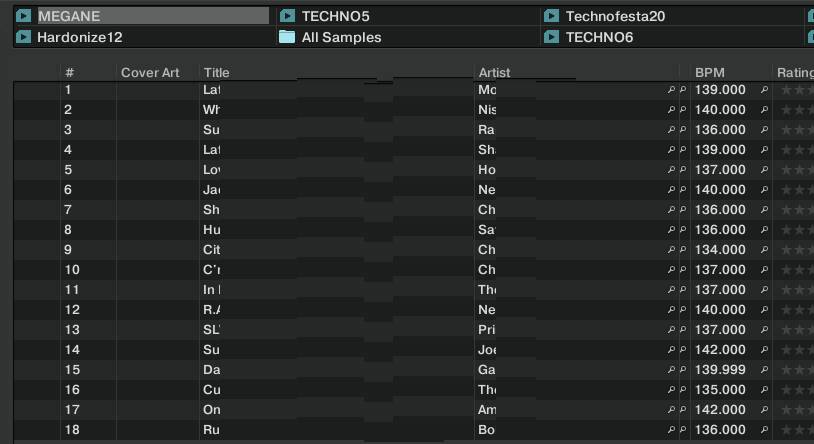This screenshot has height=444, width=814.
Task: Click the MEGANE playlist icon
Action: pyautogui.click(x=23, y=16)
